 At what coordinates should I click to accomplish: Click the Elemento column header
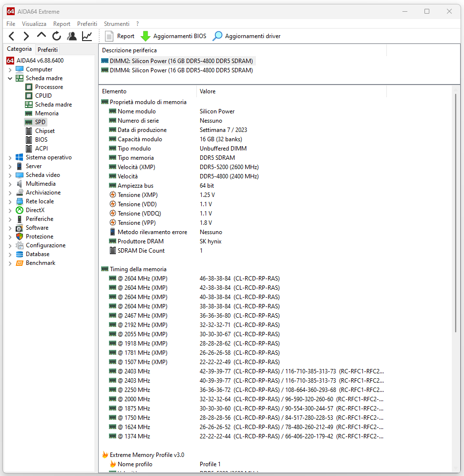[x=148, y=91]
